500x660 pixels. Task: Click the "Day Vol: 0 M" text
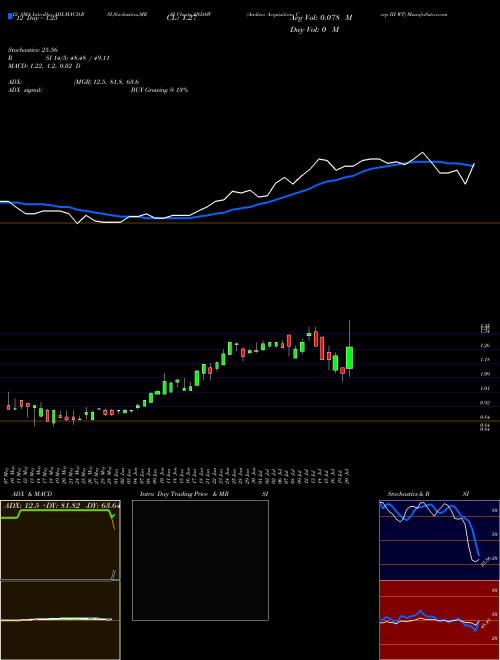314,29
